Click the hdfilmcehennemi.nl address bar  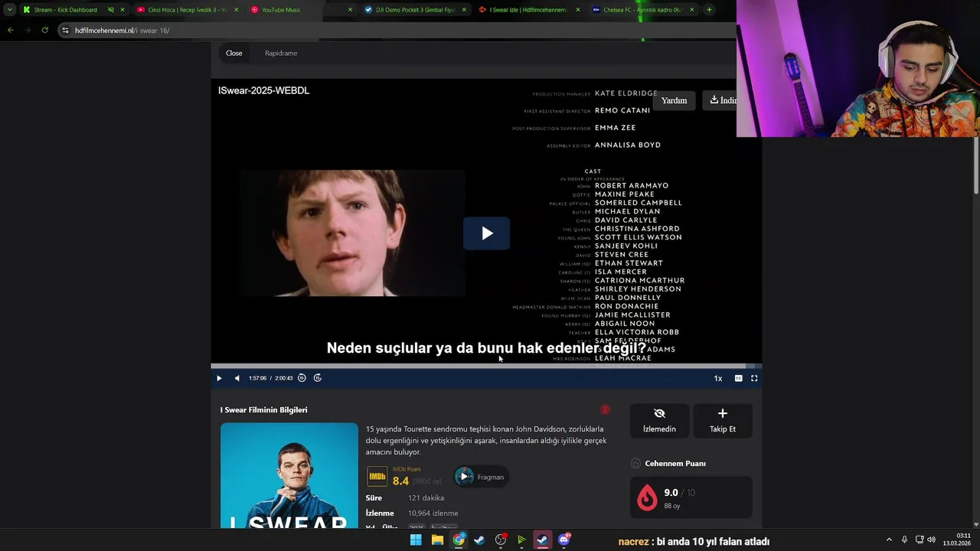pos(398,31)
